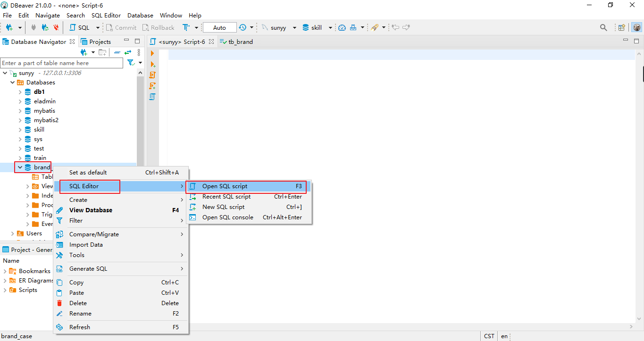This screenshot has height=341, width=644.
Task: Open the SQL Editor menu in the menu bar
Action: click(106, 15)
